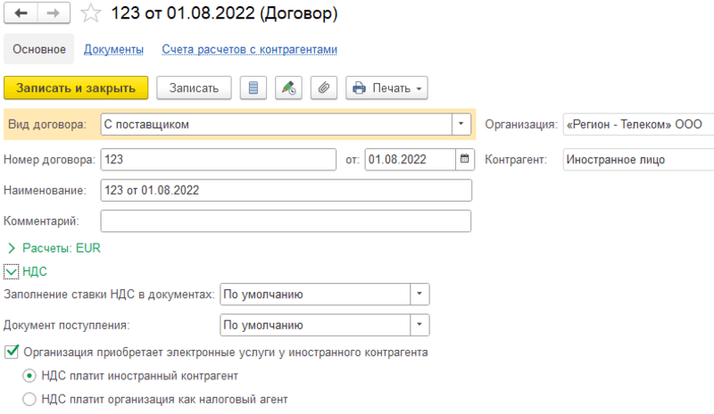This screenshot has height=414, width=714.
Task: Collapse the НДС section
Action: pyautogui.click(x=12, y=271)
